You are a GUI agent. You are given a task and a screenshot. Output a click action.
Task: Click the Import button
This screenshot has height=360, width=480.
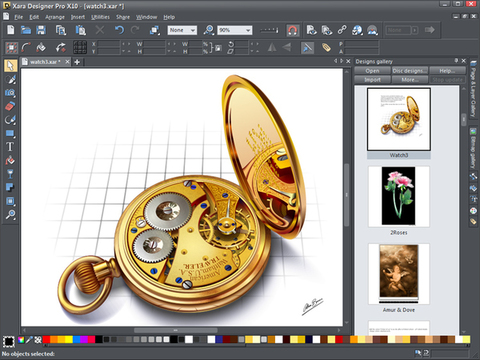click(372, 80)
